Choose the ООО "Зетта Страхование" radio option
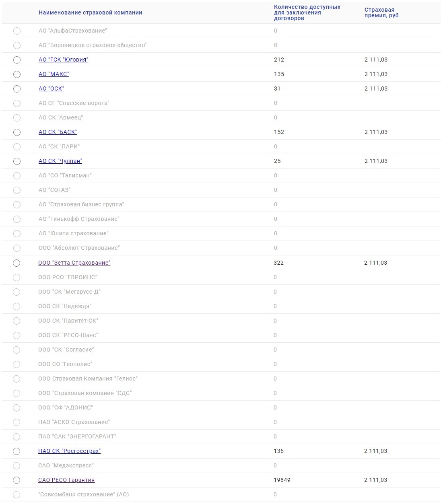This screenshot has width=443, height=504. pyautogui.click(x=16, y=263)
